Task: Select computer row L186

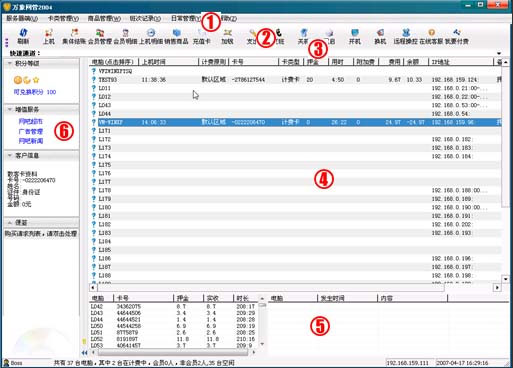Action: [x=295, y=258]
